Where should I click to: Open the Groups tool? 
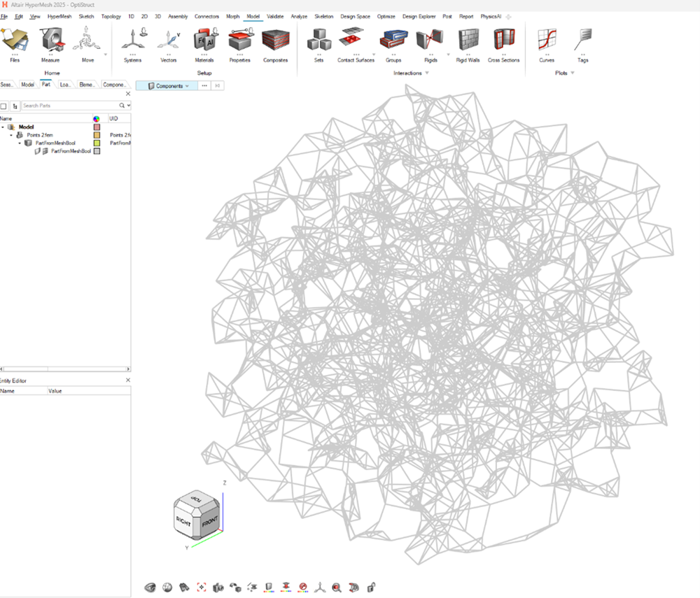393,43
